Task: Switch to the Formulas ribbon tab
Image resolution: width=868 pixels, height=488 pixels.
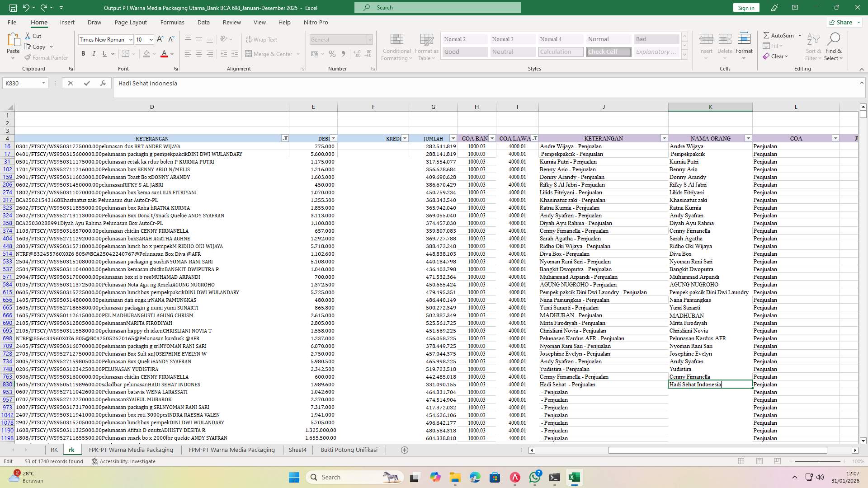Action: [172, 22]
